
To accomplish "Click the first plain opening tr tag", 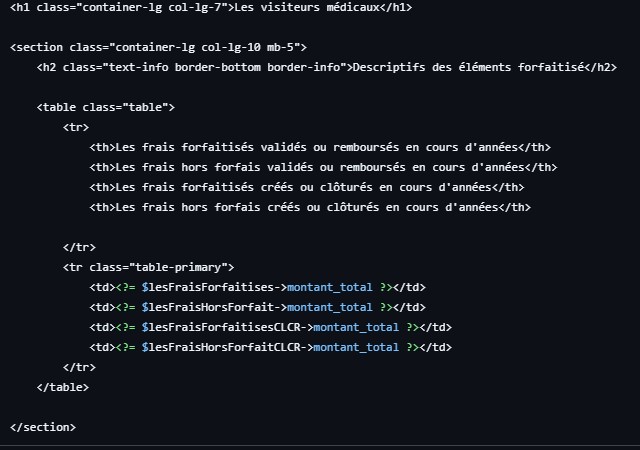I will tap(76, 127).
